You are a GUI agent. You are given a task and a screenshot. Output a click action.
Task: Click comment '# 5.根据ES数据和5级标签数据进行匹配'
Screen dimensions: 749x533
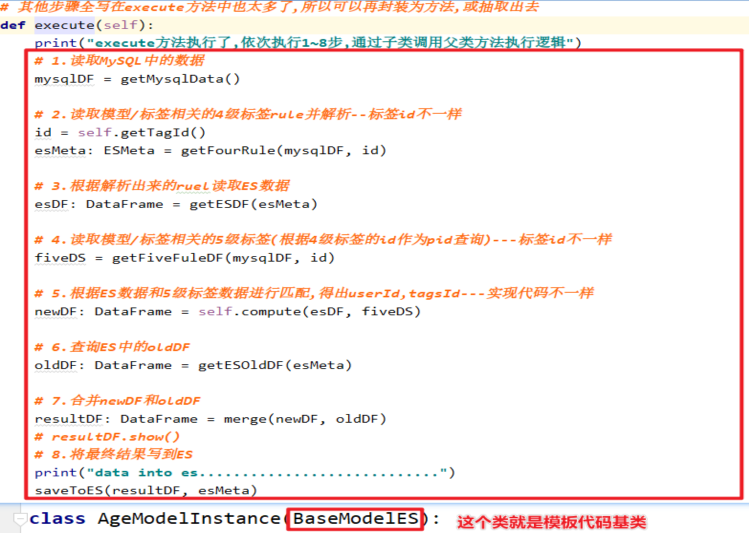(x=314, y=293)
